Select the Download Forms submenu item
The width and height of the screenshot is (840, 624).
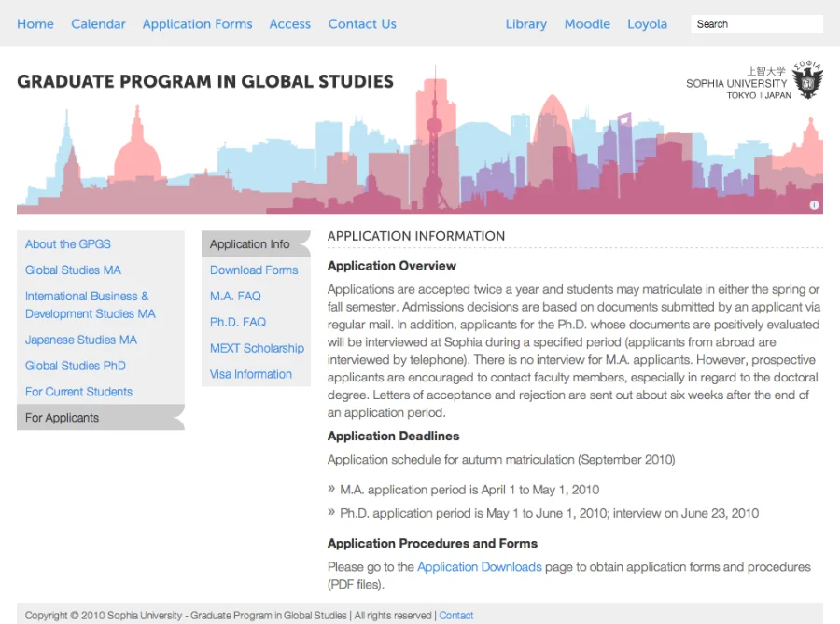[254, 270]
